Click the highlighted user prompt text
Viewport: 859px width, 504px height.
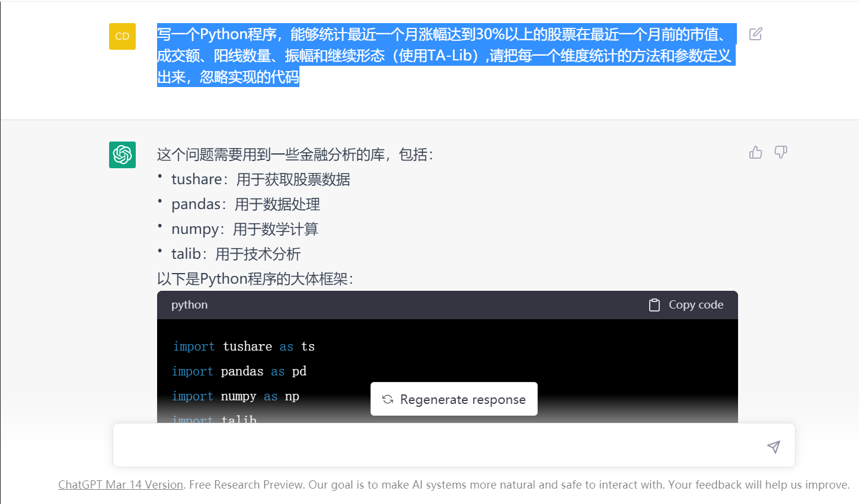pyautogui.click(x=446, y=55)
